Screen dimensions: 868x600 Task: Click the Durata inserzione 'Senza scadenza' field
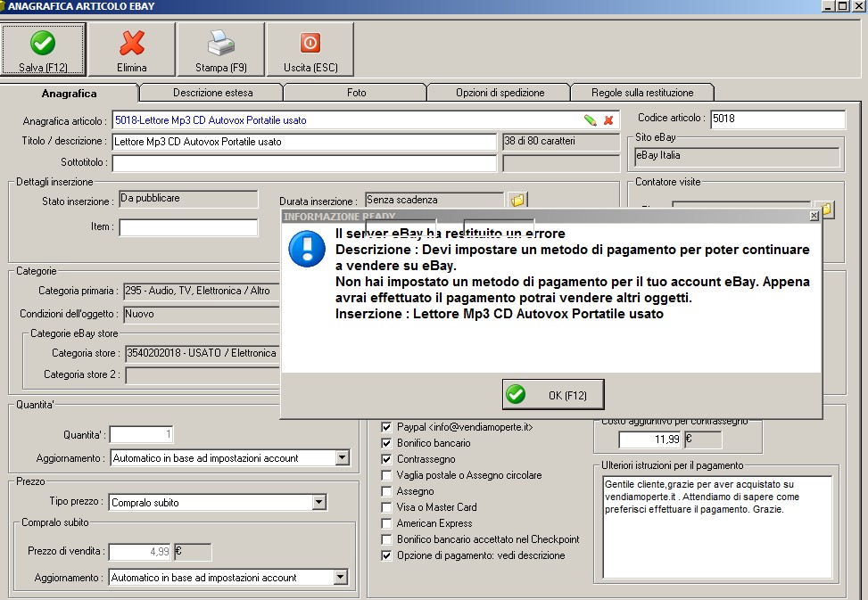click(x=434, y=200)
